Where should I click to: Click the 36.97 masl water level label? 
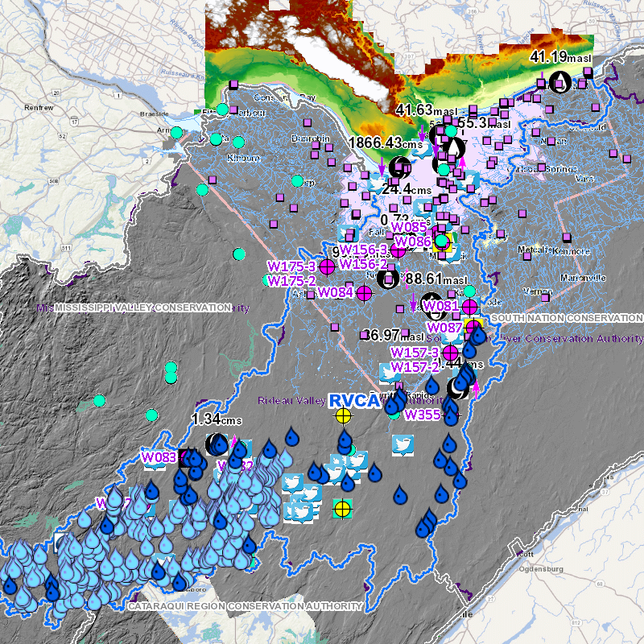(385, 334)
